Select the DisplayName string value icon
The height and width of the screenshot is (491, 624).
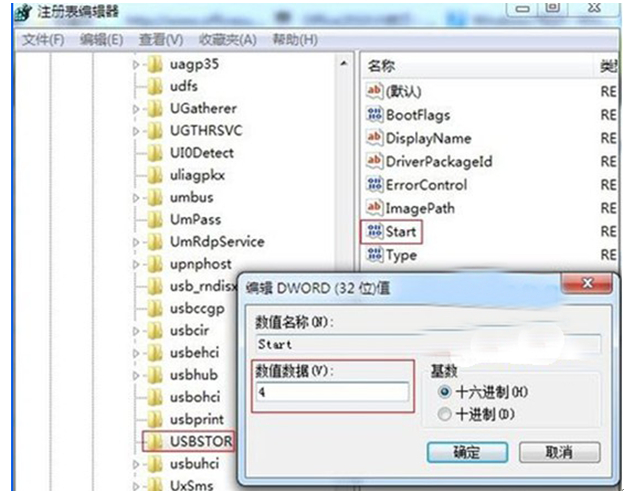pyautogui.click(x=374, y=138)
